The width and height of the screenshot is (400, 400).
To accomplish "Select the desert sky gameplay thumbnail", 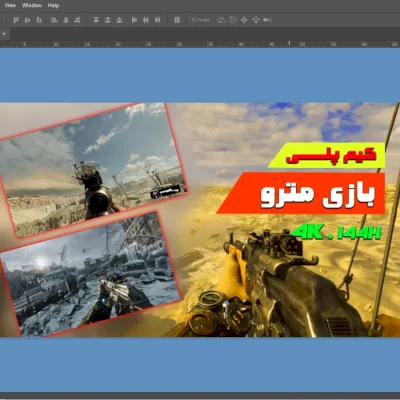I will [x=93, y=170].
